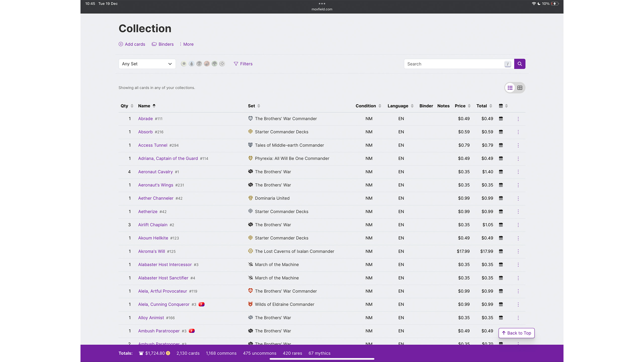This screenshot has height=362, width=644.
Task: Select the Akroma's Will card link
Action: click(151, 251)
